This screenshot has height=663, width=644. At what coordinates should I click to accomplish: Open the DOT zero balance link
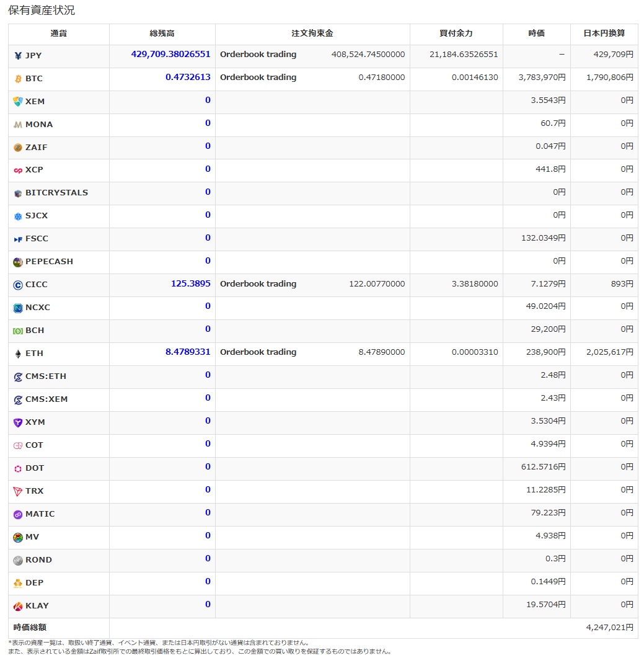208,467
